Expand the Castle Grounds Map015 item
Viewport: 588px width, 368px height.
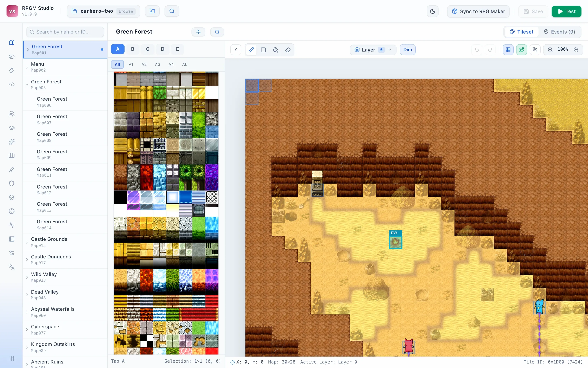point(27,242)
